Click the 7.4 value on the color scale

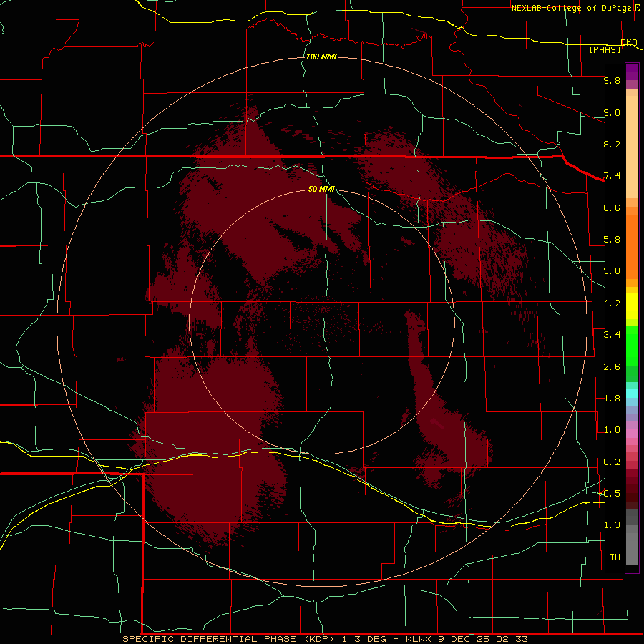[x=612, y=176]
